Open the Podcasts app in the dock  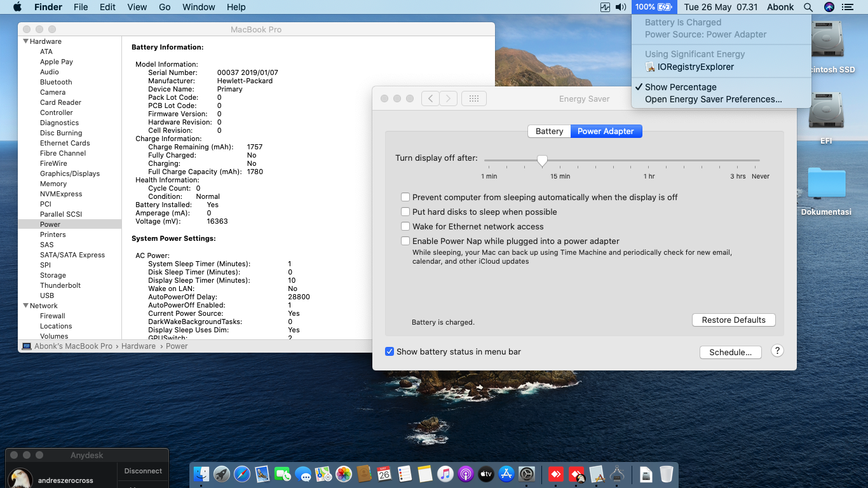[465, 474]
